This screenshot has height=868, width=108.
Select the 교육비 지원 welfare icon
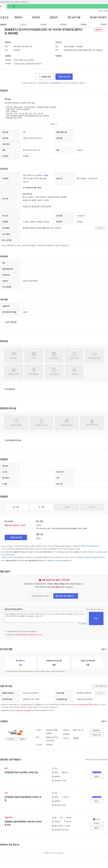tap(74, 356)
